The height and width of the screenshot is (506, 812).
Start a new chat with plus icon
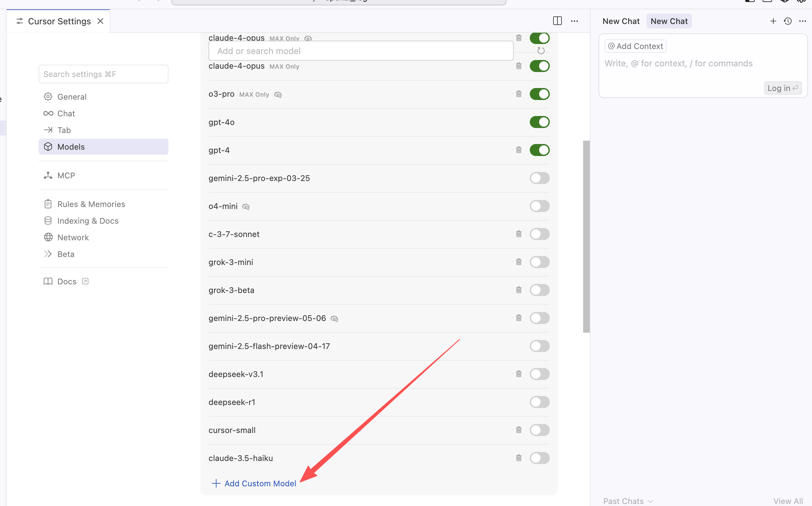[773, 21]
